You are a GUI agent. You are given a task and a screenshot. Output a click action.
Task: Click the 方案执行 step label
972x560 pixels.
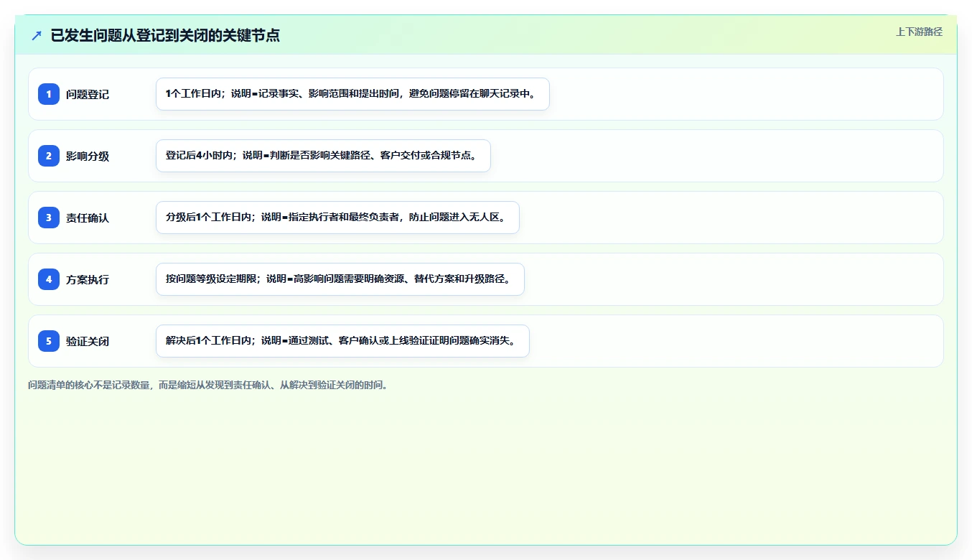pyautogui.click(x=88, y=279)
